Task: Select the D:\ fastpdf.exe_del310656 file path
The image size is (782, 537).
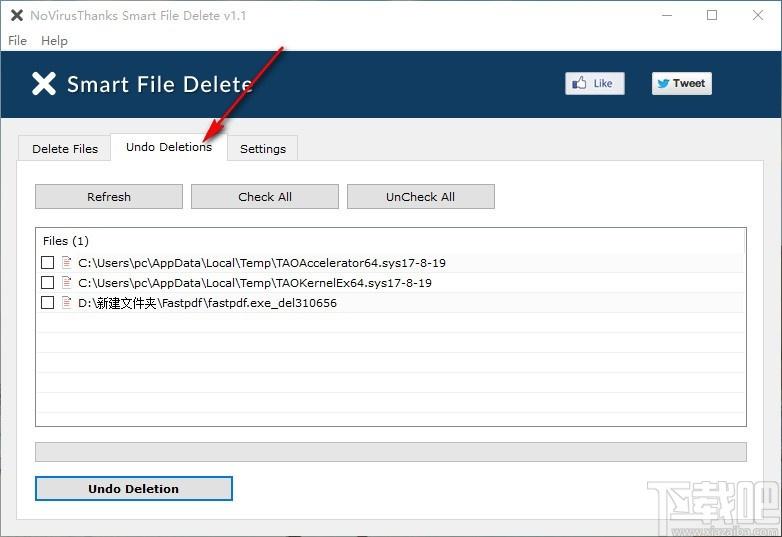Action: pyautogui.click(x=207, y=303)
